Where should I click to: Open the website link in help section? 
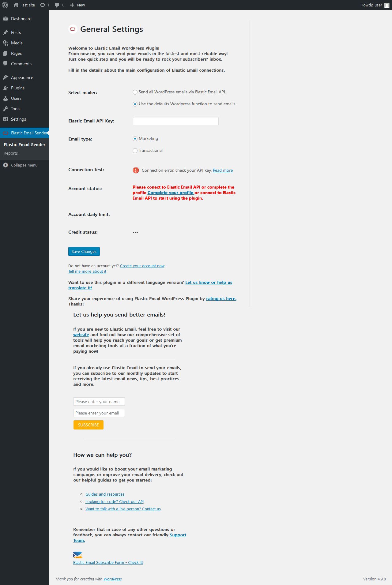click(x=81, y=335)
